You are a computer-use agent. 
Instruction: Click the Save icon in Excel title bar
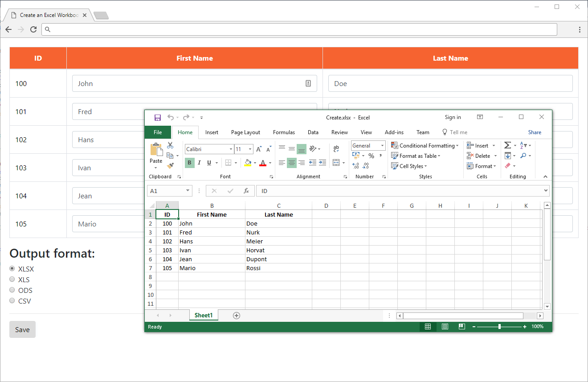(158, 117)
